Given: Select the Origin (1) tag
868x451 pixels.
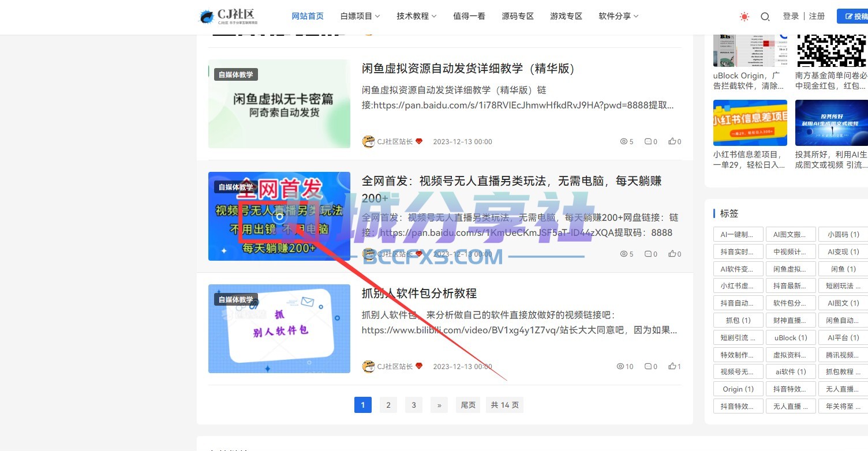Looking at the screenshot, I should click(x=738, y=389).
